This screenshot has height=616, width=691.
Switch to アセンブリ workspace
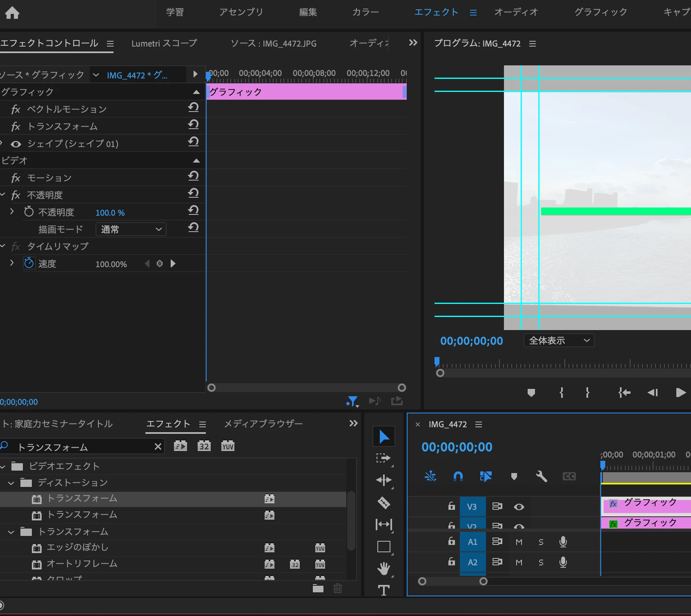click(x=241, y=12)
